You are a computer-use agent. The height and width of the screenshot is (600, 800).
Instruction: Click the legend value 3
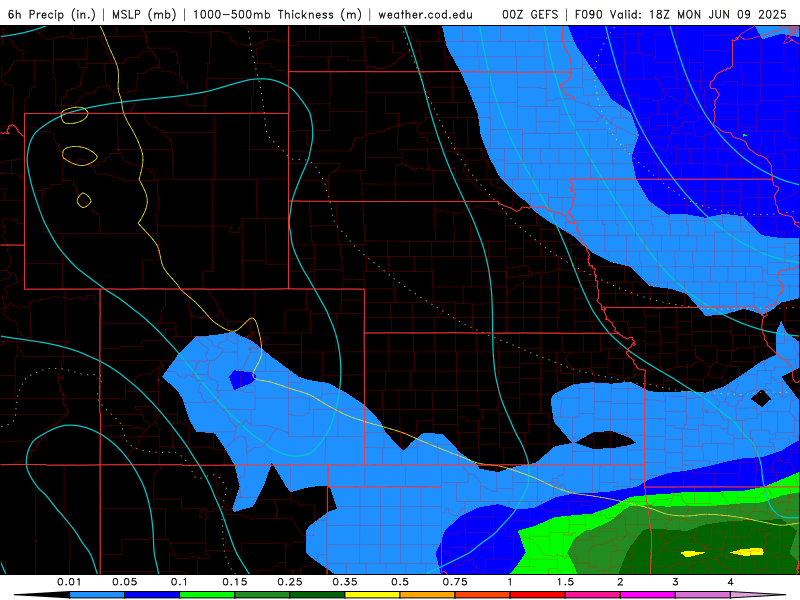tap(676, 582)
